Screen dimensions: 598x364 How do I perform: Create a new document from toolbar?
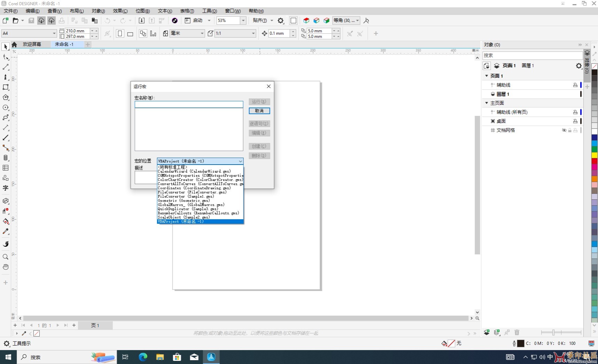tap(6, 21)
